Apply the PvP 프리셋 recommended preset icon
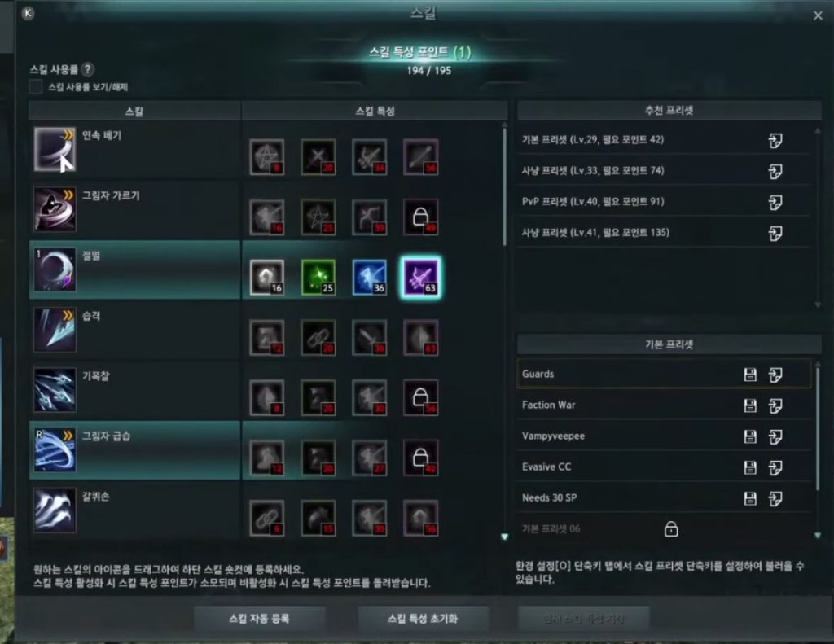The height and width of the screenshot is (644, 834). click(775, 202)
